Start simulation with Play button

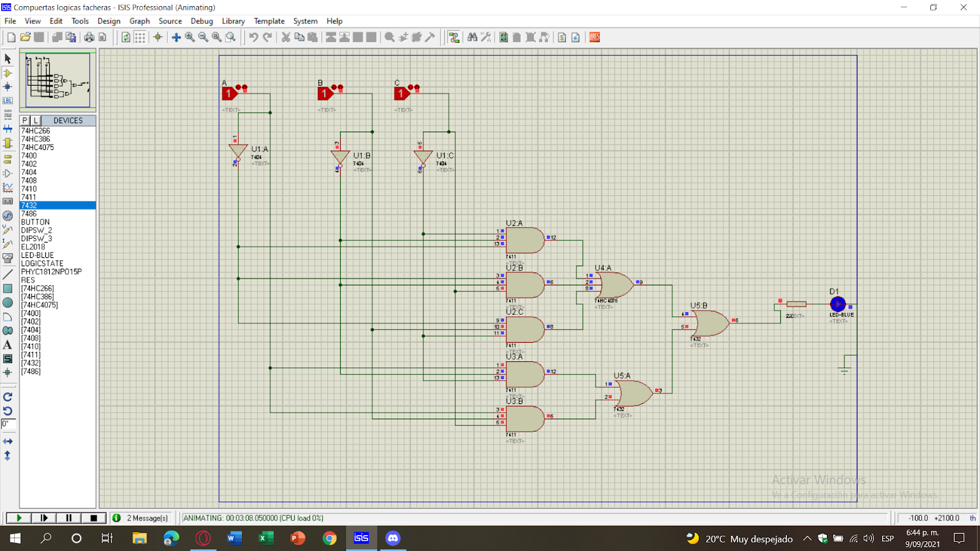[19, 518]
